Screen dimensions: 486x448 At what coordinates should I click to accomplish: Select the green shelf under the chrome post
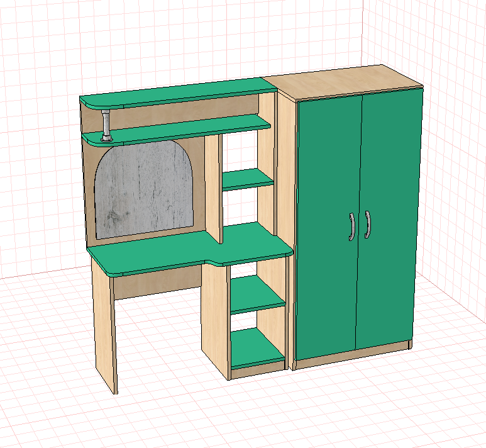(x=177, y=130)
